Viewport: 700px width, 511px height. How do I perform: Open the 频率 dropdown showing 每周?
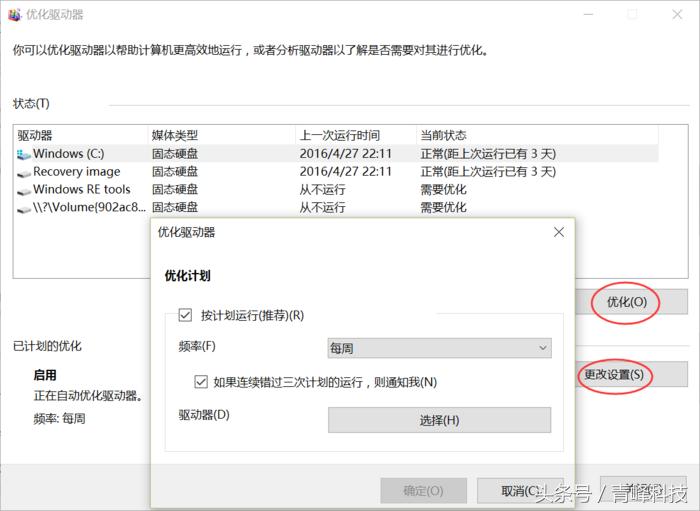click(x=439, y=348)
